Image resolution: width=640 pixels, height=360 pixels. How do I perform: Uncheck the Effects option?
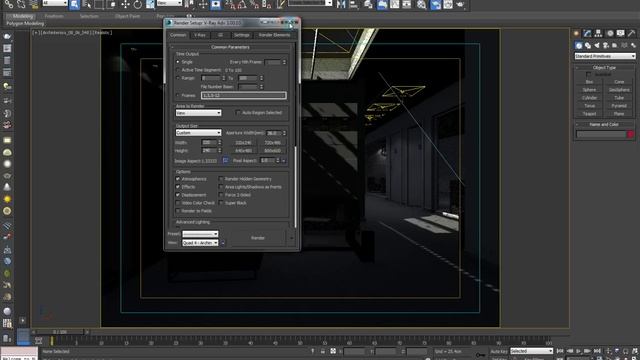(178, 187)
